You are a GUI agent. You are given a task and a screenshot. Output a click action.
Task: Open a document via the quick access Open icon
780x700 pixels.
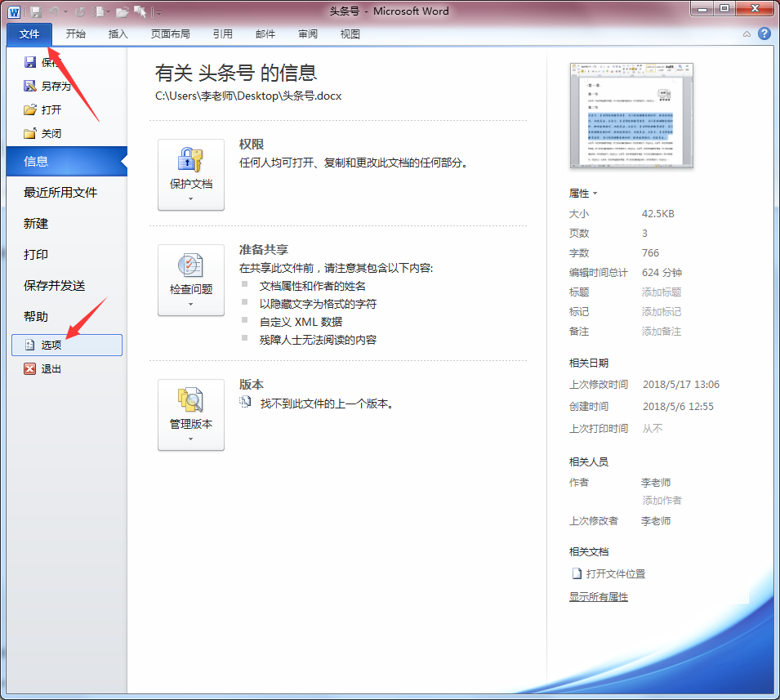(x=123, y=11)
